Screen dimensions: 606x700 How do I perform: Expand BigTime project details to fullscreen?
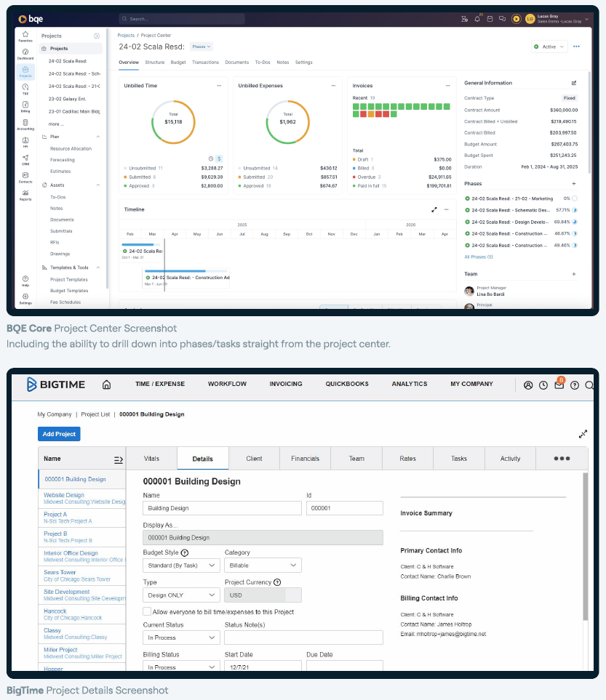click(x=583, y=434)
